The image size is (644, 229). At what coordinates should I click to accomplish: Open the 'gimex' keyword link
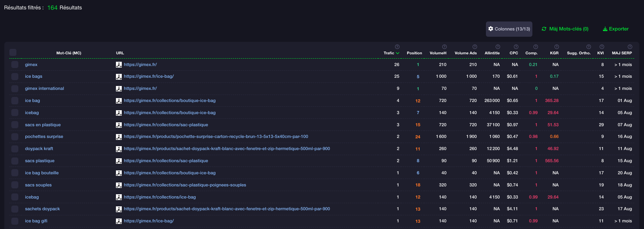tap(31, 65)
